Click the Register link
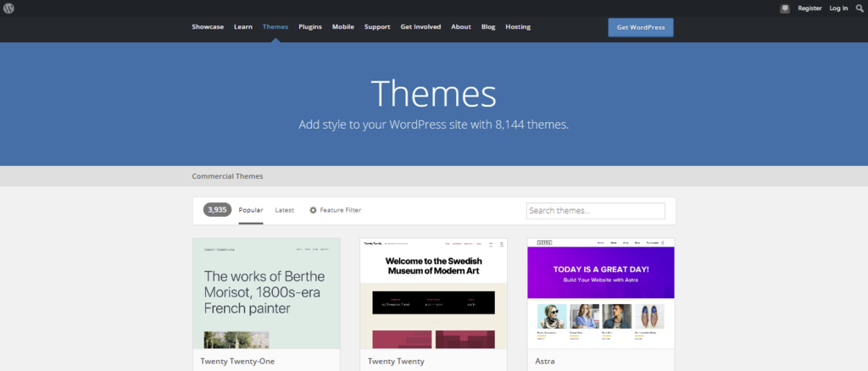Image resolution: width=868 pixels, height=371 pixels. coord(810,8)
